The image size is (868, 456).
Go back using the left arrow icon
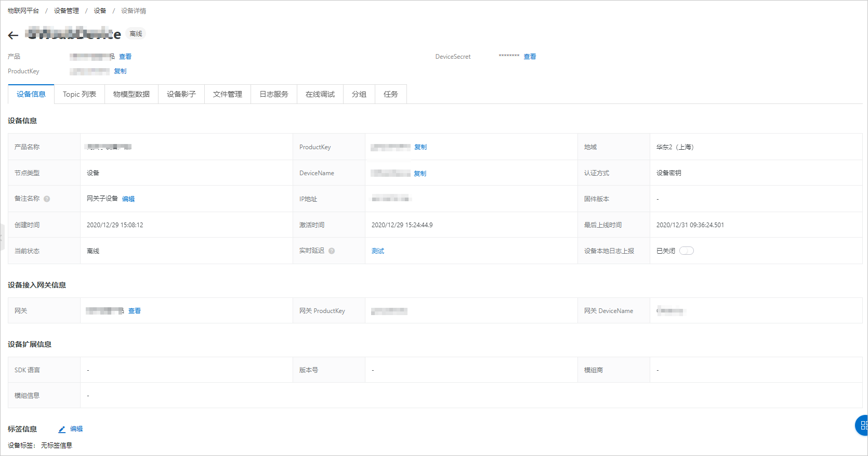[13, 35]
